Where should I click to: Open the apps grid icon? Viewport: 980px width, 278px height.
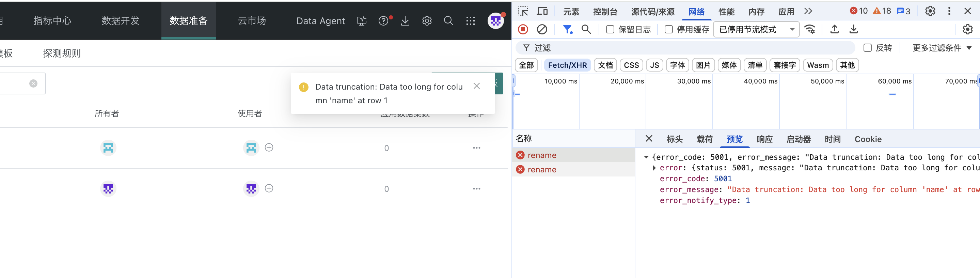pos(471,21)
